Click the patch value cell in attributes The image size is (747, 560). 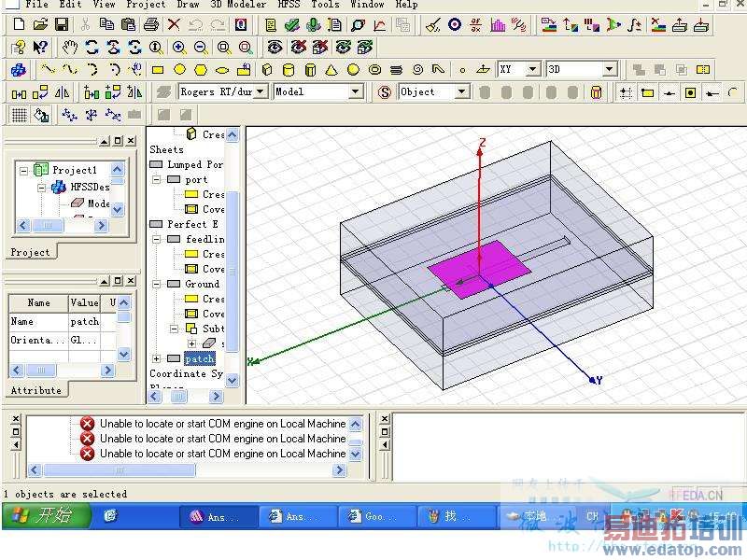(x=84, y=322)
